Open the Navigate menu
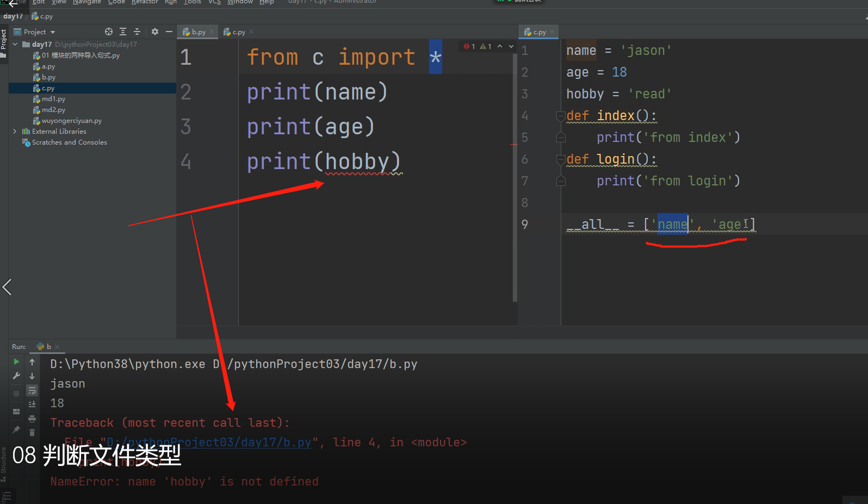 pyautogui.click(x=87, y=2)
